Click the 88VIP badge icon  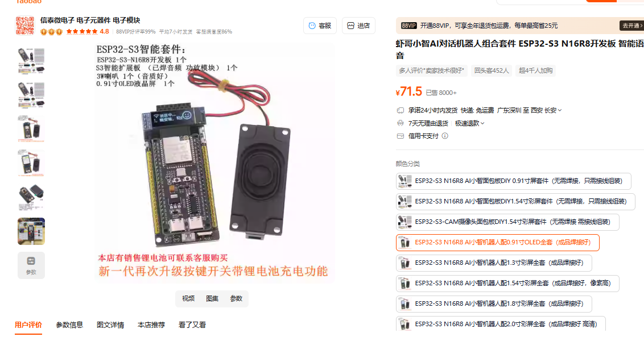(408, 26)
